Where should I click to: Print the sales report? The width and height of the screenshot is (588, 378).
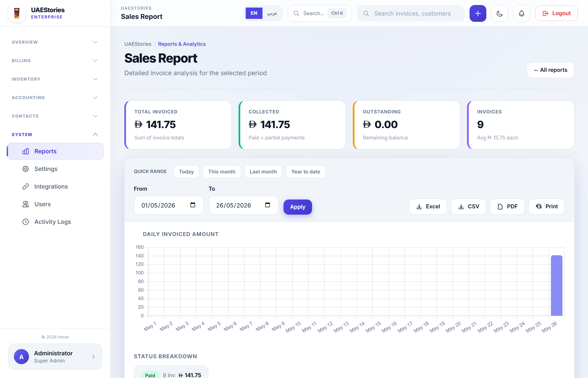(x=547, y=206)
